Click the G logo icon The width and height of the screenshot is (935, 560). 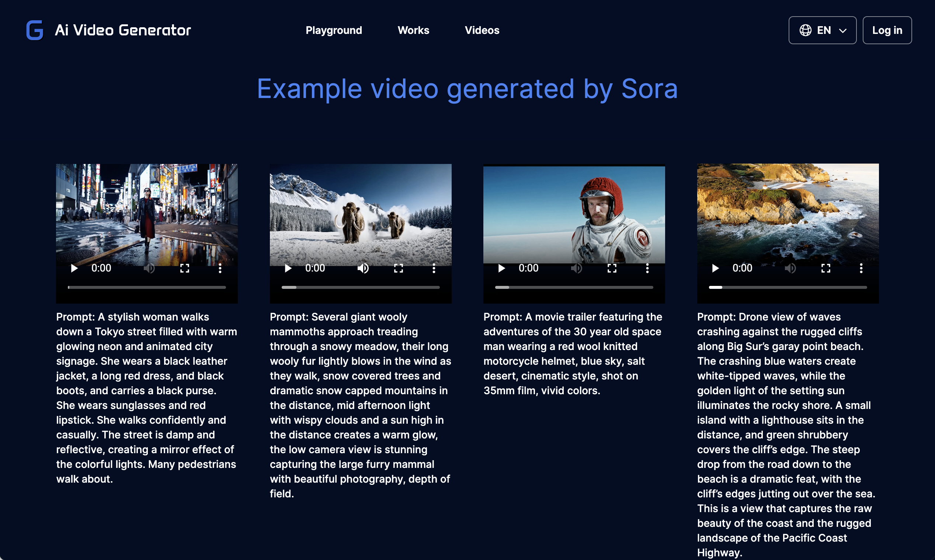35,30
